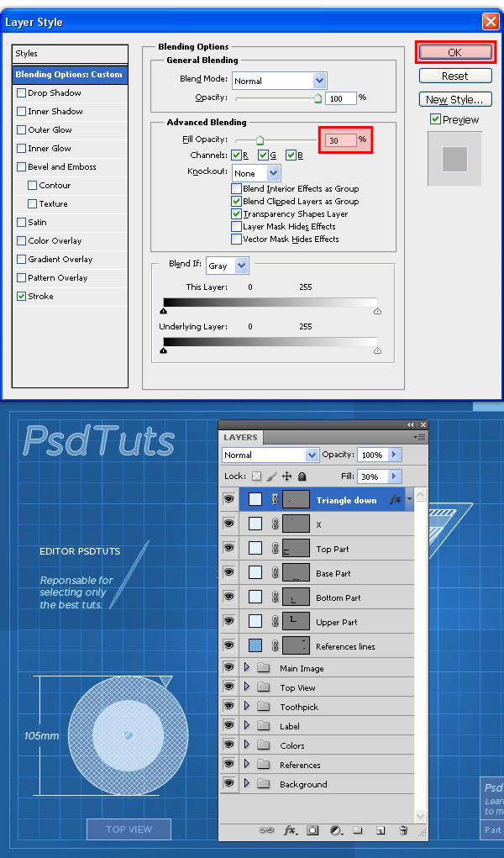The width and height of the screenshot is (504, 858).
Task: Click the Fill Opacity input field
Action: [x=341, y=140]
